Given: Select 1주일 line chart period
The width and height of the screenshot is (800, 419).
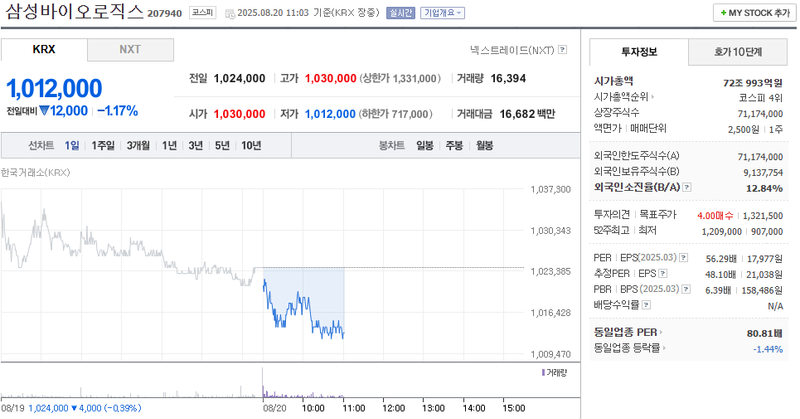Looking at the screenshot, I should pos(103,145).
